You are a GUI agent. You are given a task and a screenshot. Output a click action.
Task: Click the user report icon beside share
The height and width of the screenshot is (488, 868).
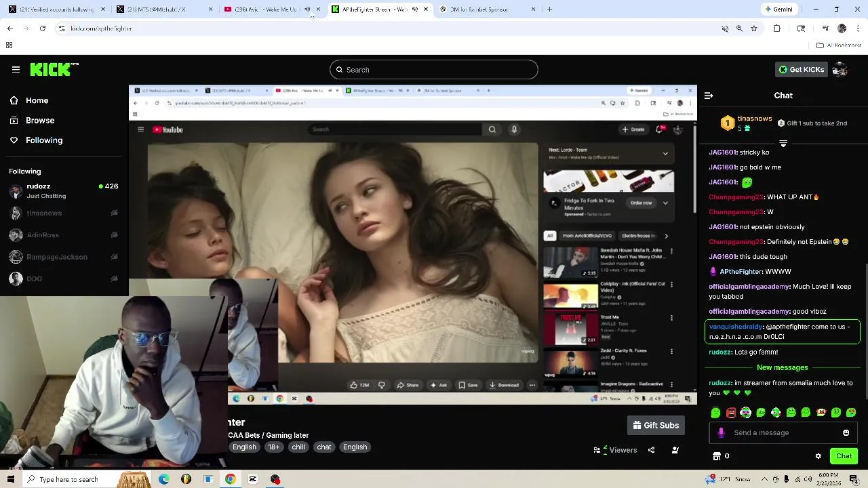[675, 450]
